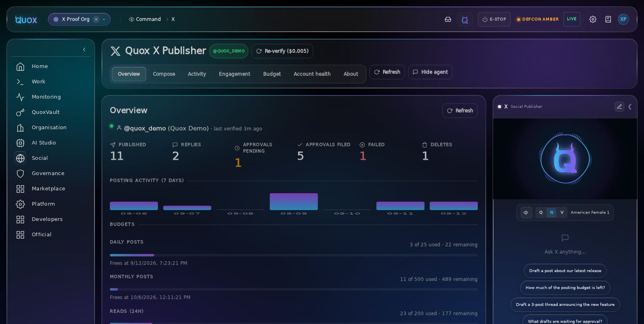The width and height of the screenshot is (644, 324).
Task: Click How much of the posting budget is left?
Action: (565, 288)
